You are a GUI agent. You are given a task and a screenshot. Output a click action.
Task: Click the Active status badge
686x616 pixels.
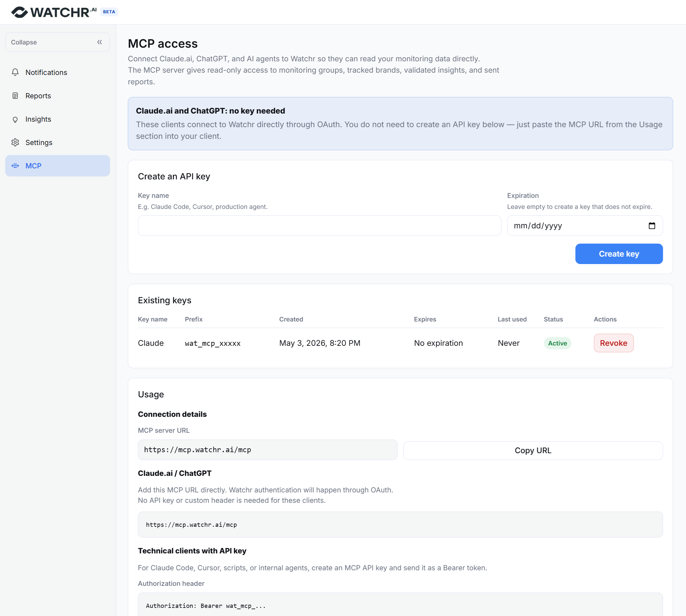(557, 343)
